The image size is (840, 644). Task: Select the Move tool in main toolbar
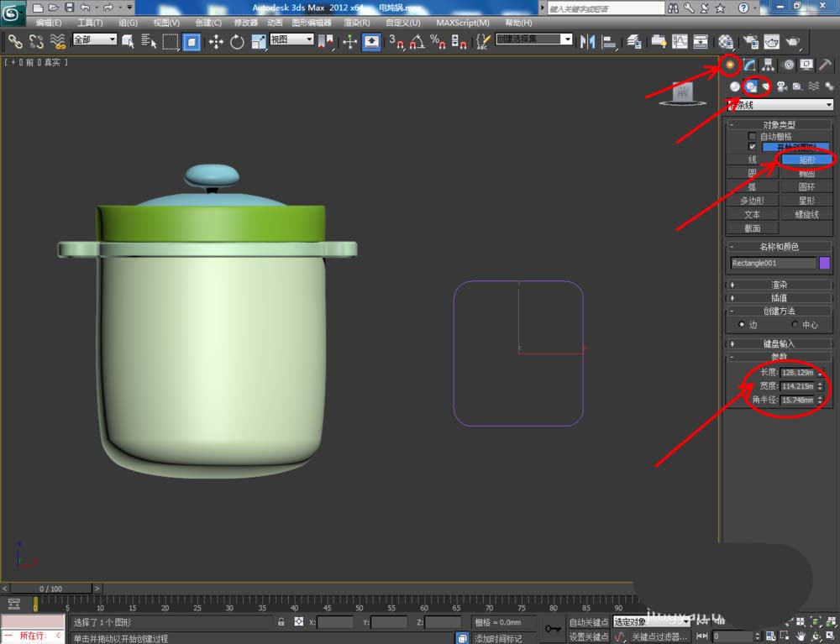tap(216, 41)
